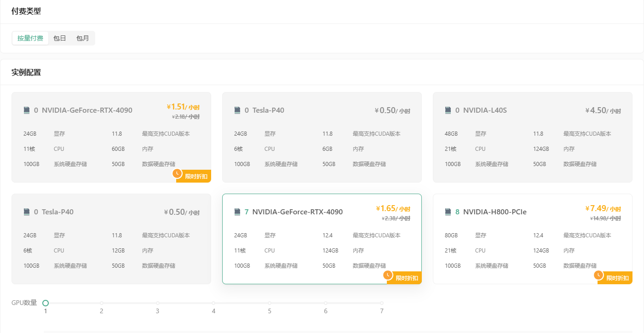
Task: Click the GPU chip icon on NVIDIA-L40S card
Action: point(448,110)
